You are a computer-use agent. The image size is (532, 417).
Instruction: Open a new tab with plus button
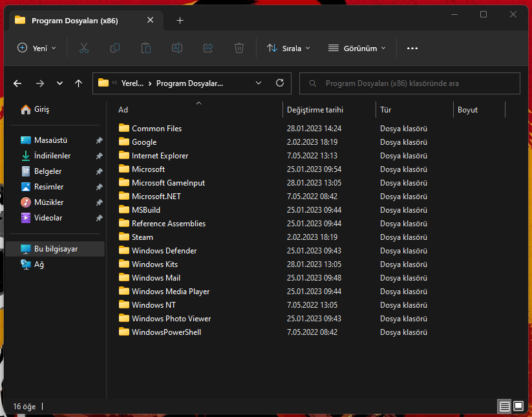pos(180,21)
